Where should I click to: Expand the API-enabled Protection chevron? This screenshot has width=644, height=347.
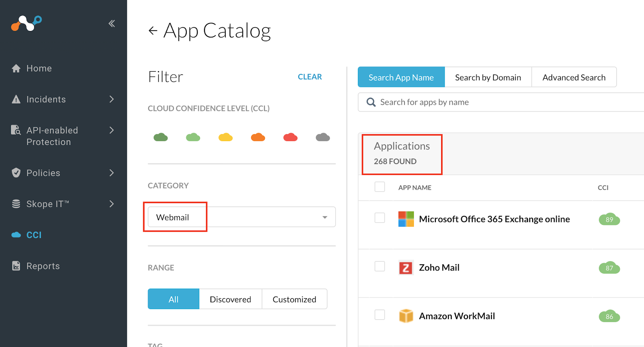click(x=112, y=130)
